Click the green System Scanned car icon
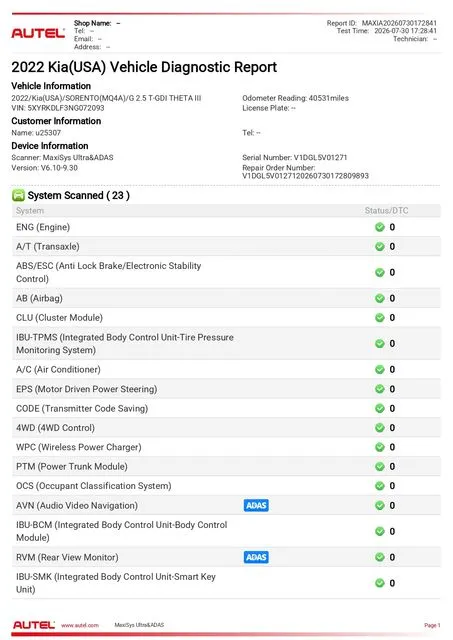Screen dimensions: 453x640 tap(18, 196)
